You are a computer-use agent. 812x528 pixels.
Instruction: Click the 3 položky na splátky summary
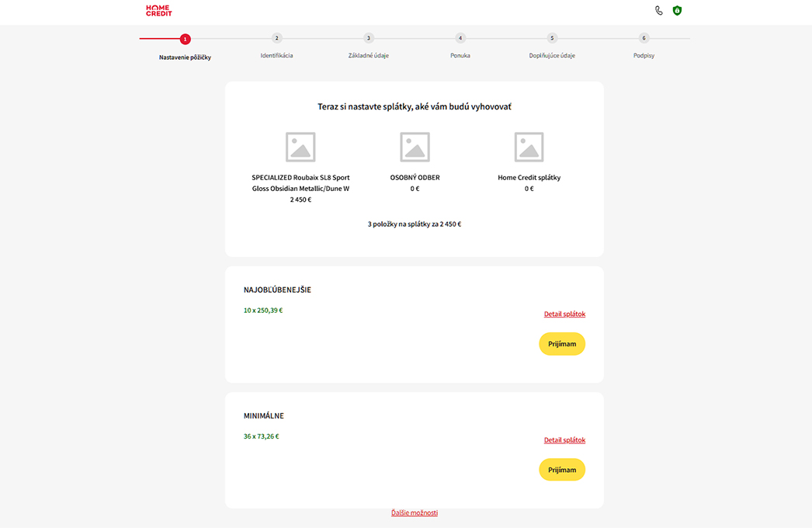click(x=415, y=224)
